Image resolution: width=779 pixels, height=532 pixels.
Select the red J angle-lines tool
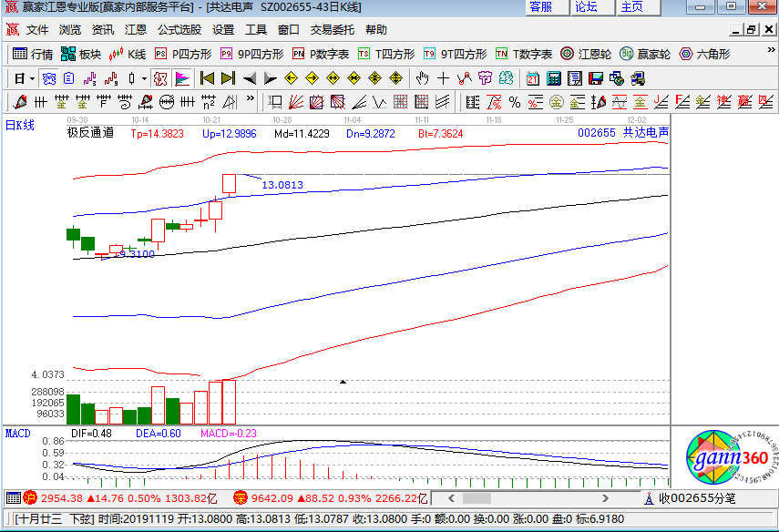(x=661, y=102)
